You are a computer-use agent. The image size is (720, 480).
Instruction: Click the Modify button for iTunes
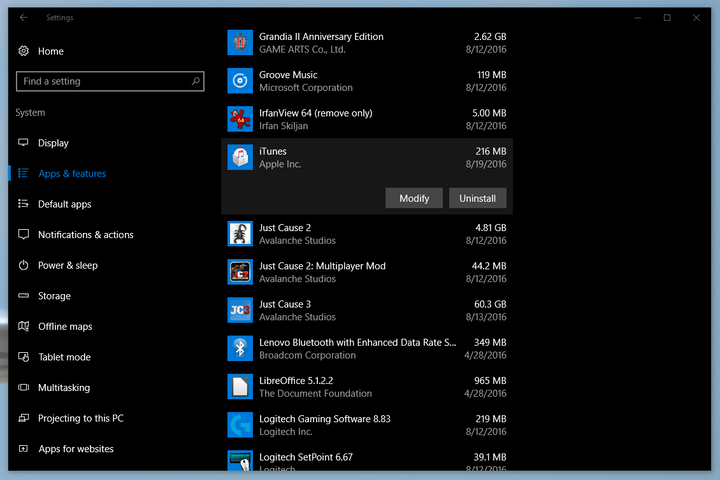414,198
